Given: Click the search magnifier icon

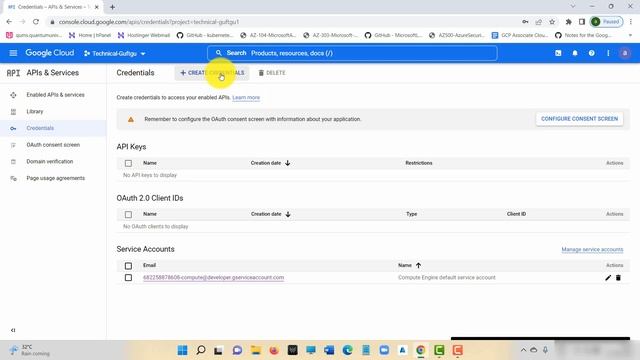Looking at the screenshot, I should click(218, 53).
